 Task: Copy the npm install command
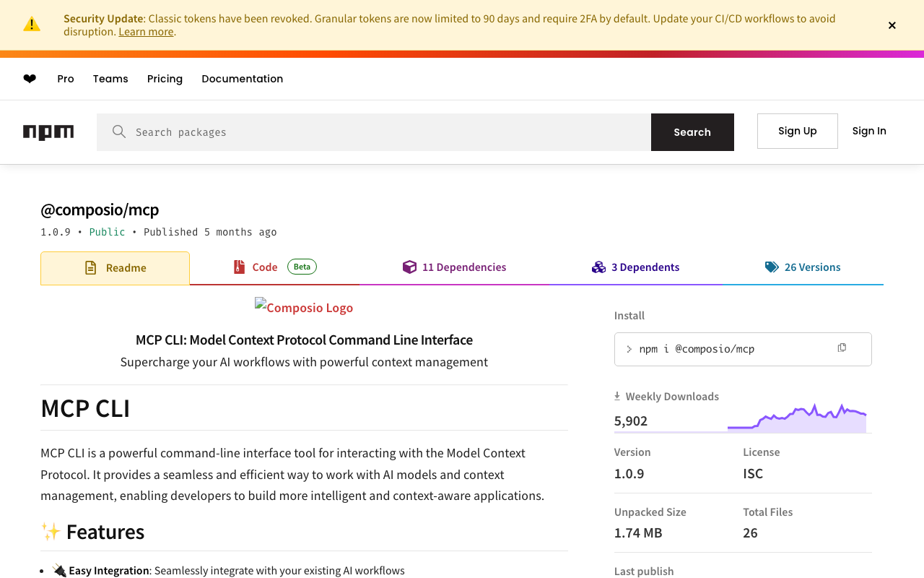[x=842, y=348]
